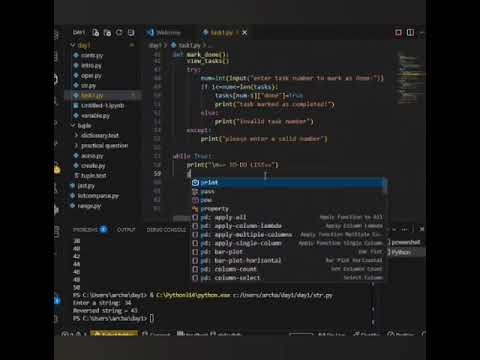
Task: Close the bottom panel with its X
Action: tap(422, 229)
